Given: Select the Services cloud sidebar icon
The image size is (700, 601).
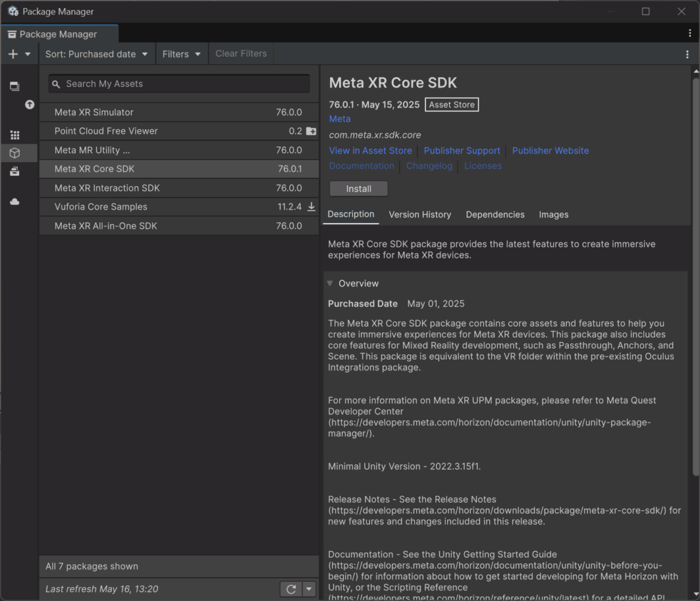Looking at the screenshot, I should pos(15,202).
